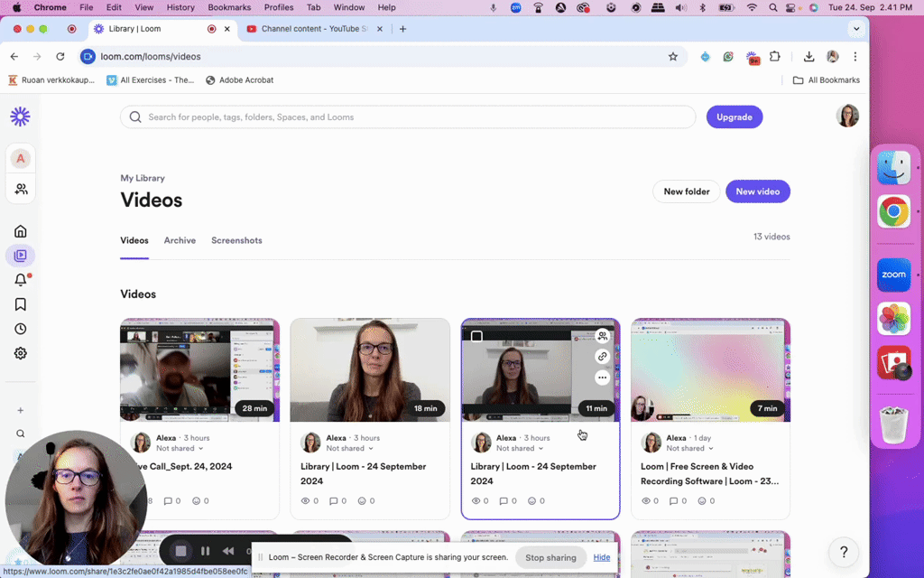The width and height of the screenshot is (924, 578).
Task: Pause the Loom recording
Action: (x=205, y=551)
